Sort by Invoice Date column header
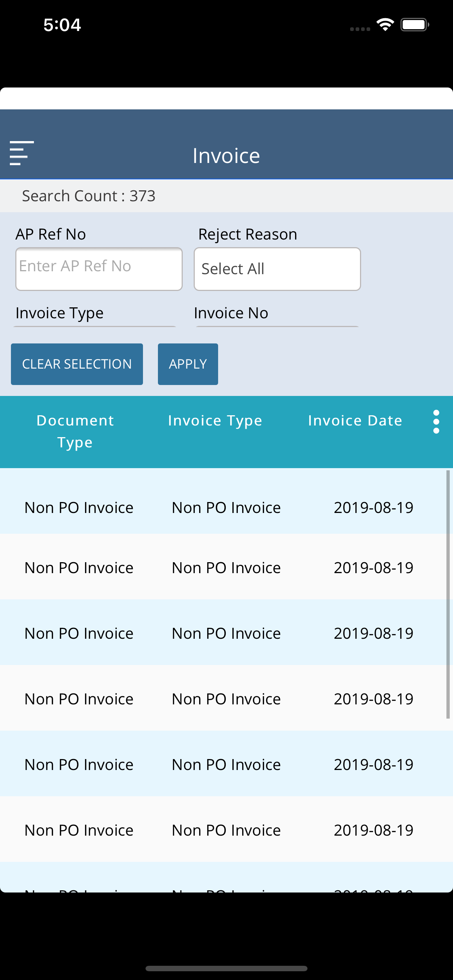This screenshot has width=453, height=980. [355, 420]
